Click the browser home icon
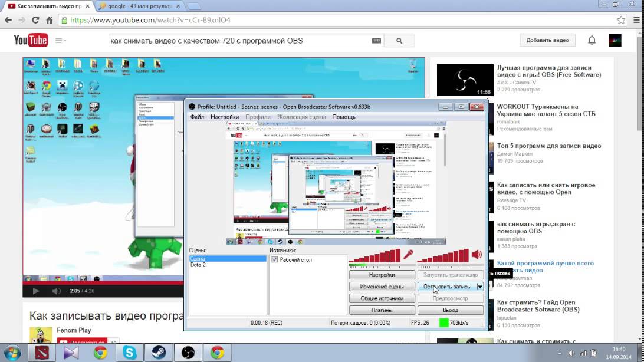Screen dimensions: 644x362 [x=50, y=20]
